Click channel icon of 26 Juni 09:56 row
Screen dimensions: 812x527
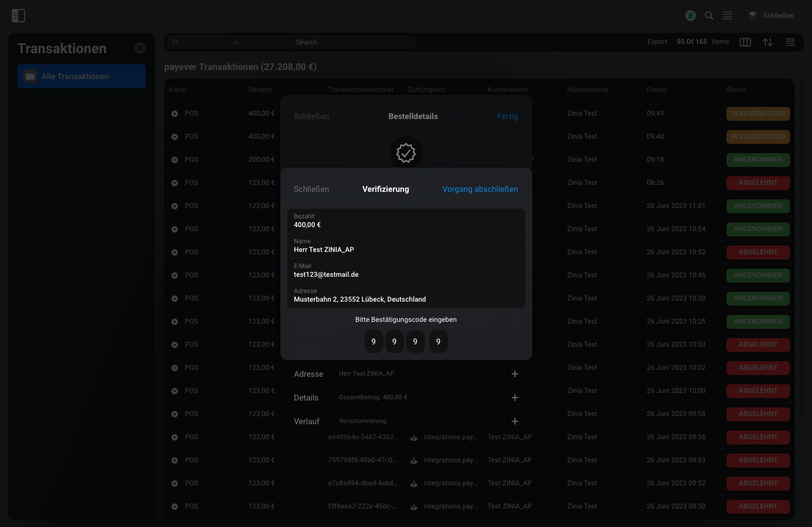click(x=175, y=437)
